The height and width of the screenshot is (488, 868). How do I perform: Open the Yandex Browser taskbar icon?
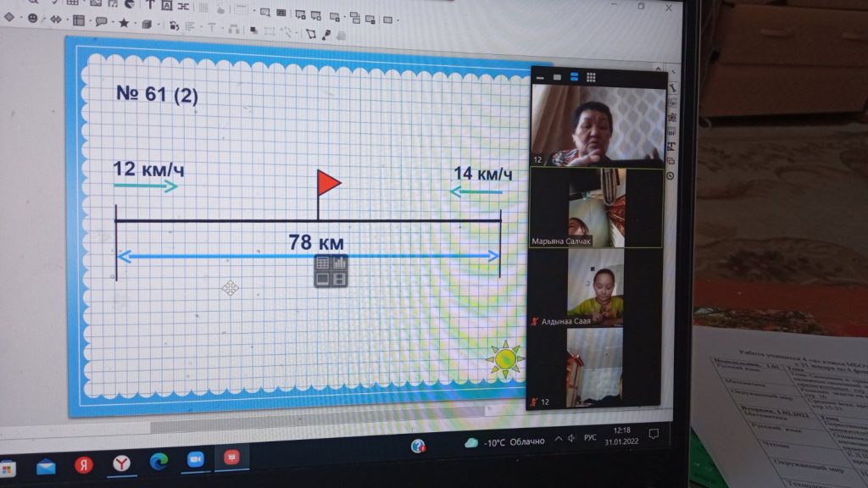click(122, 462)
